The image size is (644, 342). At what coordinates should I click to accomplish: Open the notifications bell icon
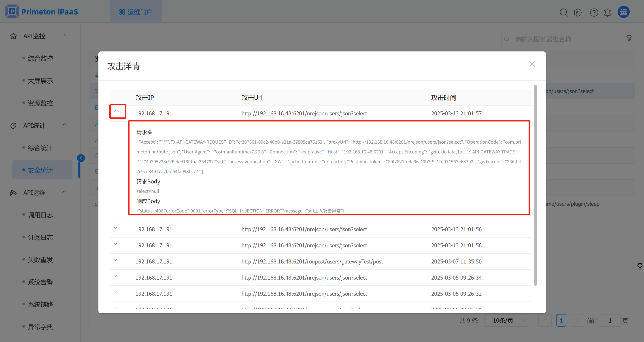pos(608,12)
